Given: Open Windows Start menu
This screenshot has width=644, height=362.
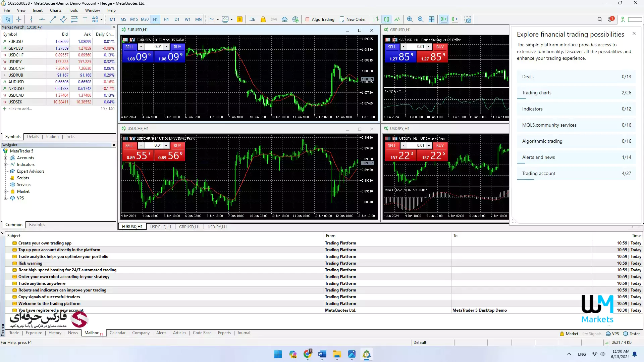Looking at the screenshot, I should (x=278, y=354).
